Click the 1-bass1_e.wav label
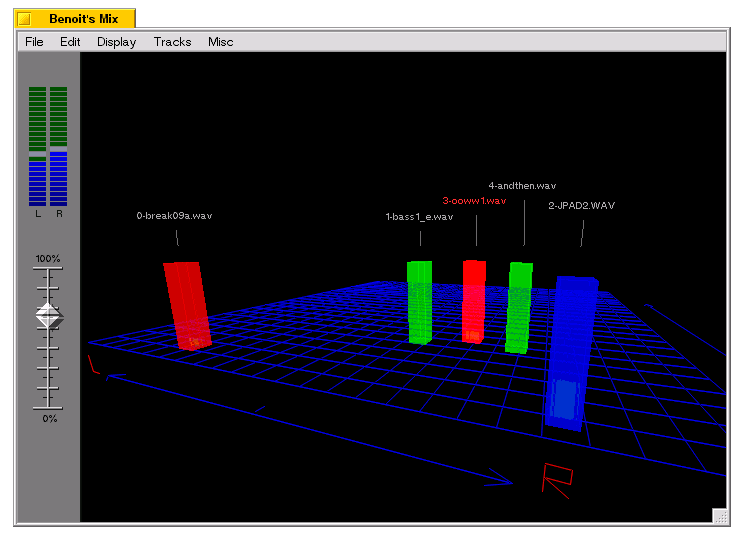 point(419,216)
